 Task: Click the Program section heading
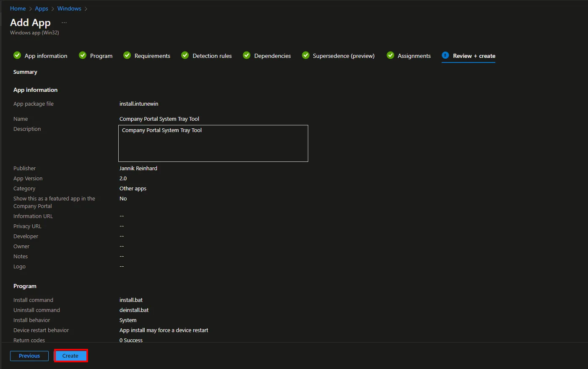tap(25, 286)
